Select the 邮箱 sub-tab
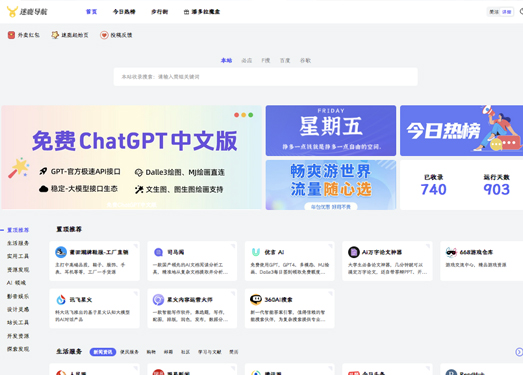Viewport: 523px width, 375px height. pos(168,352)
